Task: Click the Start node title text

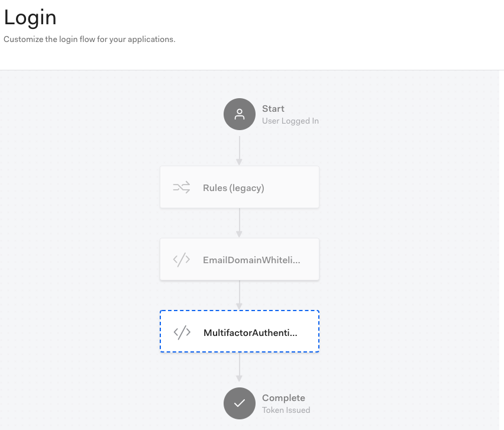Action: coord(273,108)
